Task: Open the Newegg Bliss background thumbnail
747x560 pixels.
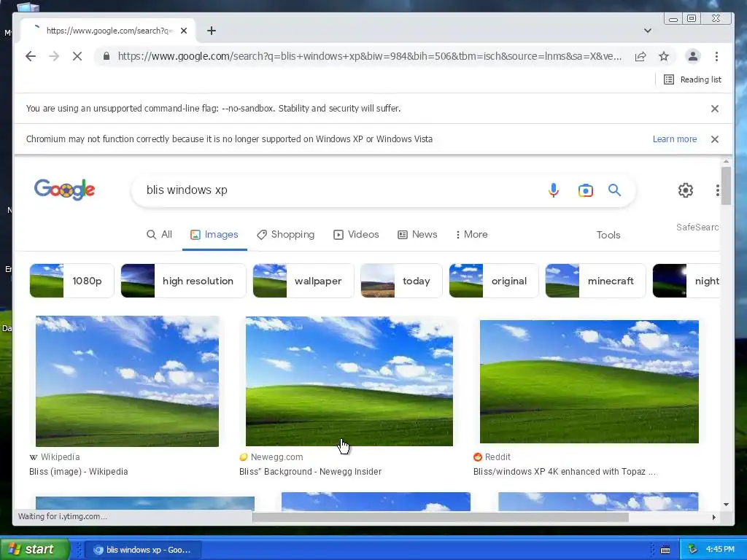Action: 349,381
